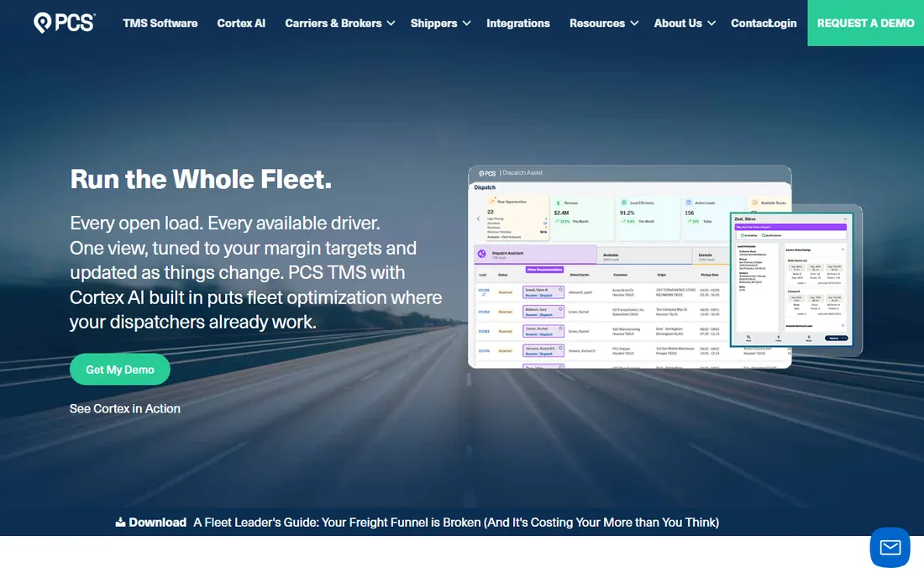Click the "Run the Whole Fleet." headline

[201, 179]
